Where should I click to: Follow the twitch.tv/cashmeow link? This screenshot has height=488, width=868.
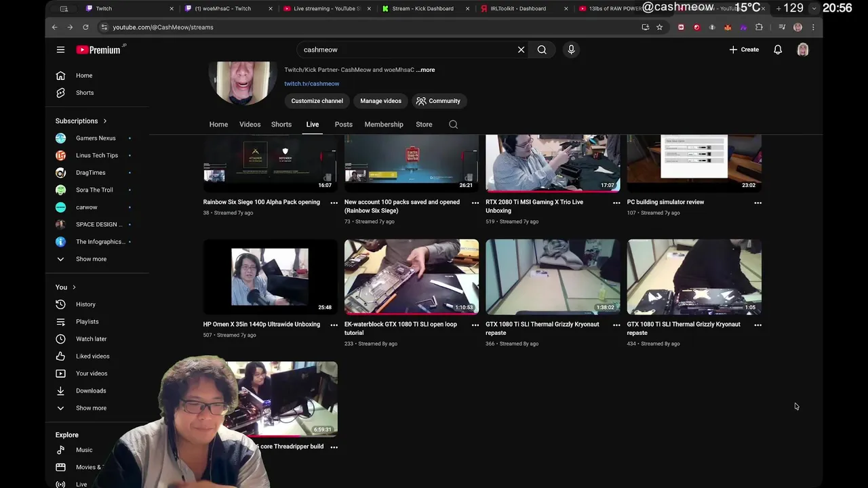click(x=312, y=84)
